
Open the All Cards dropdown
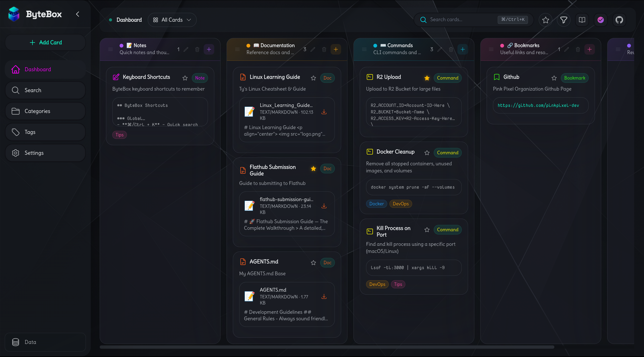pos(172,20)
